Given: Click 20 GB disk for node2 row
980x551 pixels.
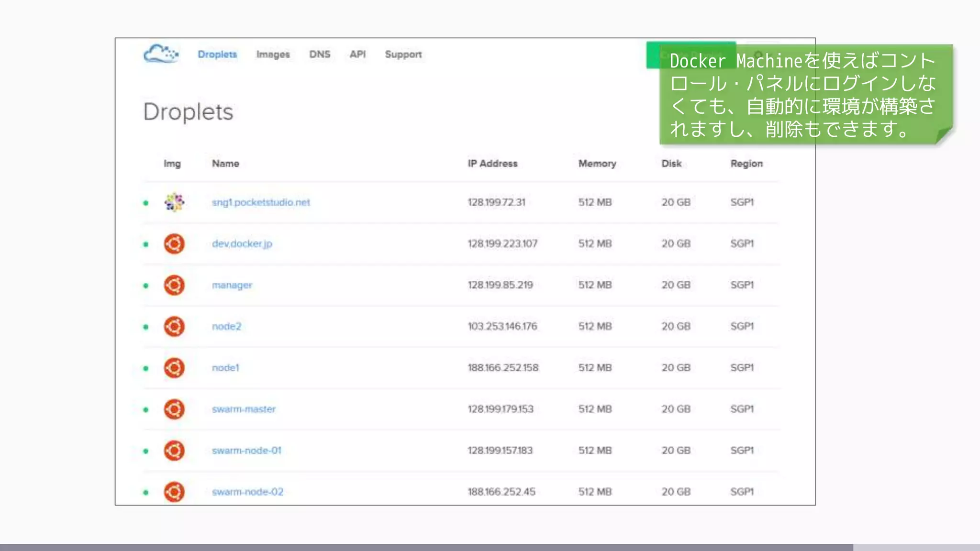Looking at the screenshot, I should coord(676,326).
